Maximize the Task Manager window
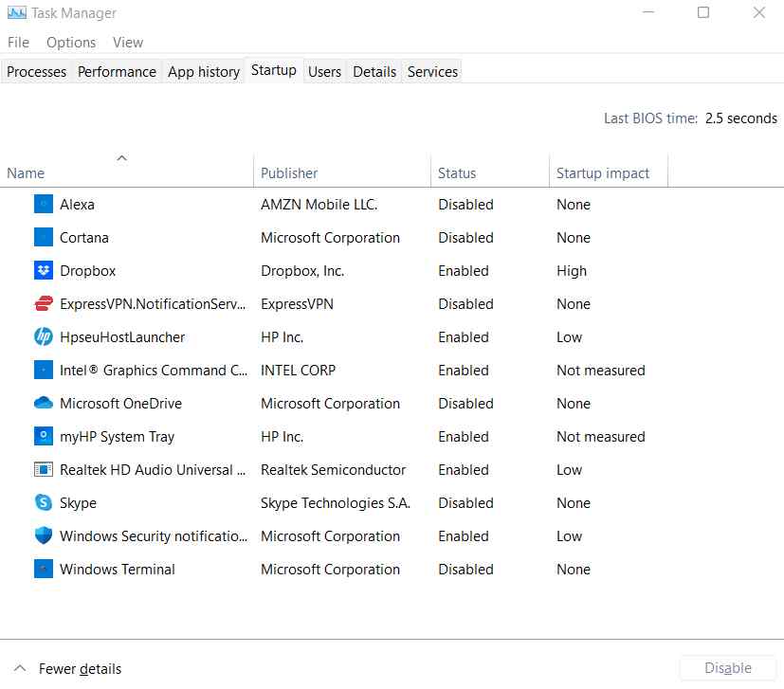Viewport: 784px width, 689px height. click(703, 12)
